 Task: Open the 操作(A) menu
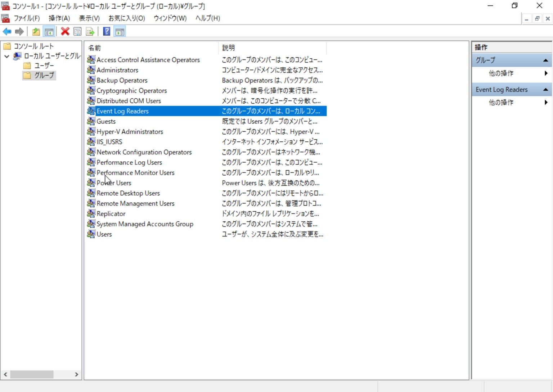[x=59, y=18]
